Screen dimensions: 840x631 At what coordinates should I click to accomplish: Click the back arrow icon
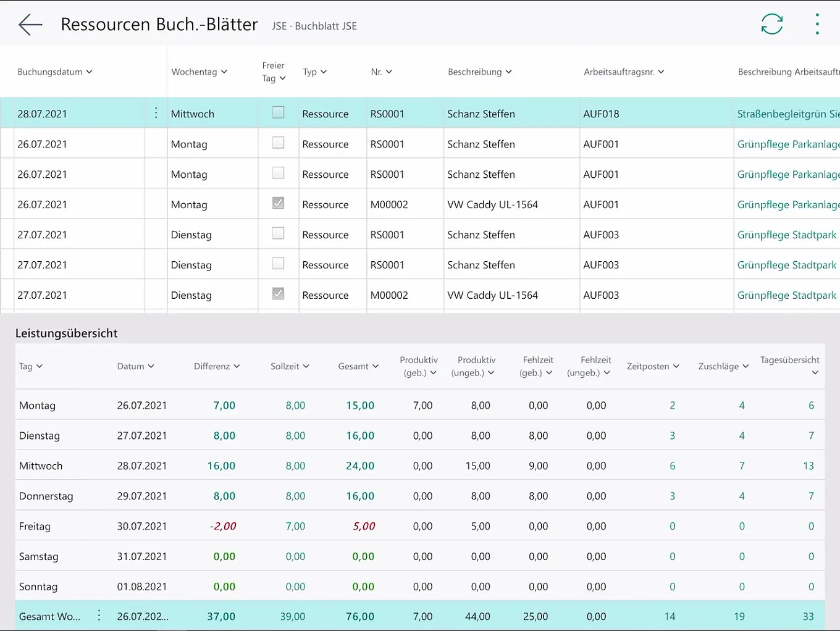pos(30,25)
